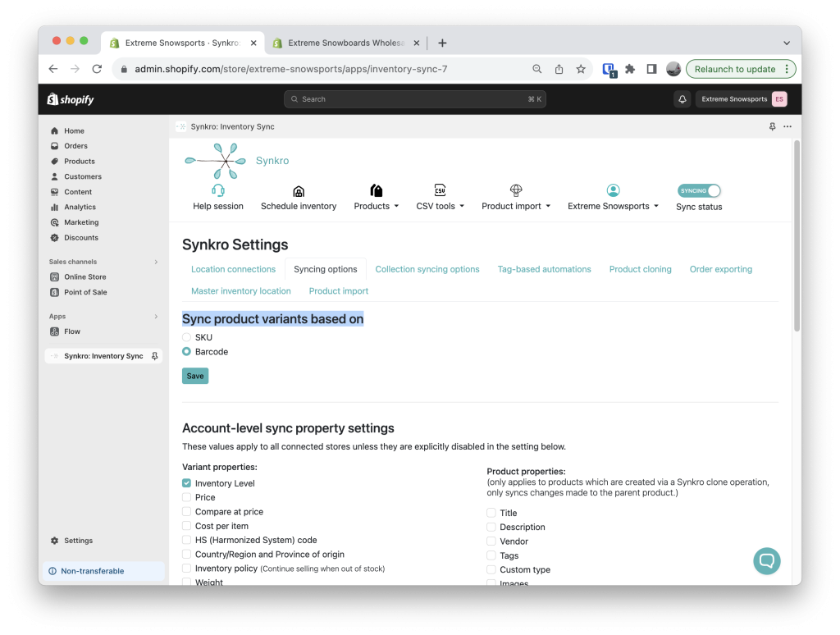Check the Title product property checkbox
This screenshot has height=635, width=840.
pyautogui.click(x=491, y=513)
